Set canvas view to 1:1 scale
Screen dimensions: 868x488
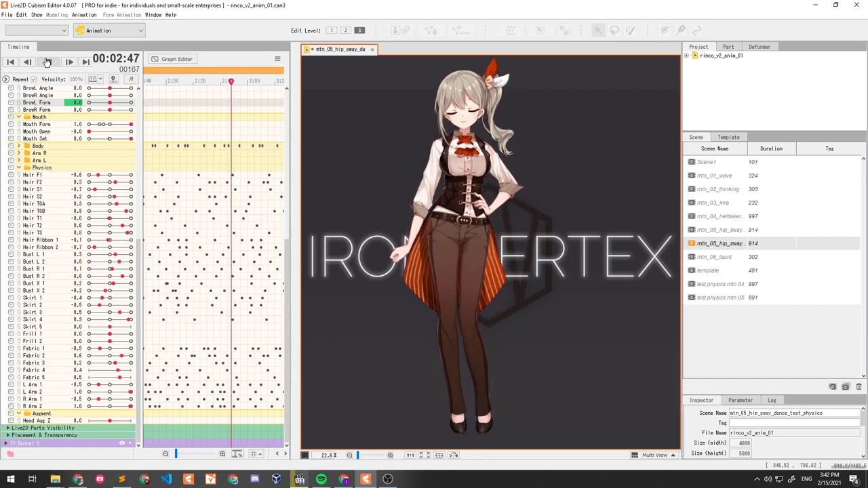pyautogui.click(x=410, y=455)
